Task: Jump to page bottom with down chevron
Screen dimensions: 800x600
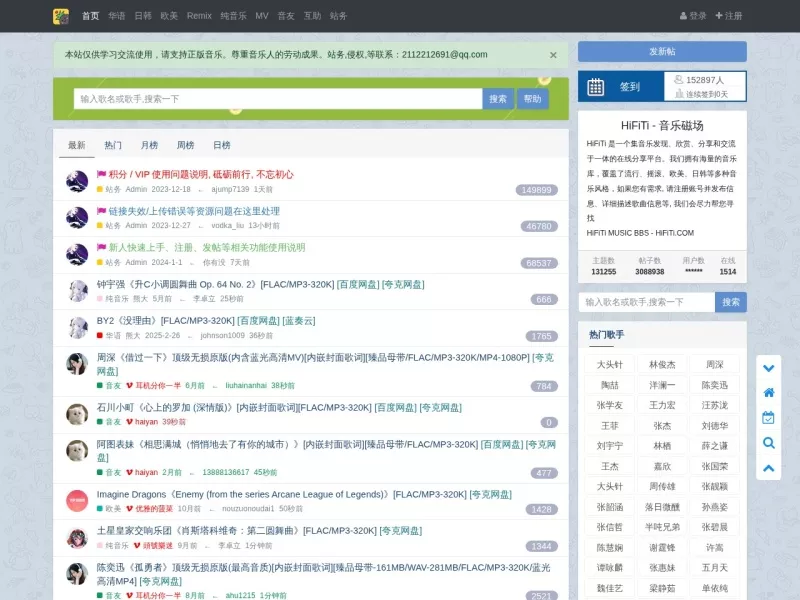Action: coord(768,368)
